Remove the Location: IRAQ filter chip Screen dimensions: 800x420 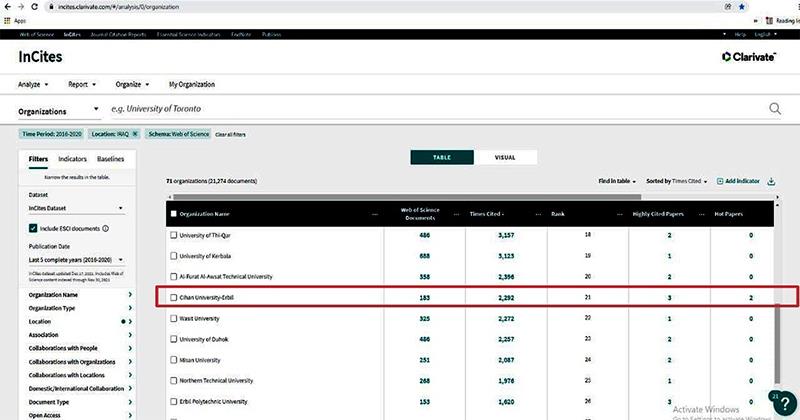(135, 134)
